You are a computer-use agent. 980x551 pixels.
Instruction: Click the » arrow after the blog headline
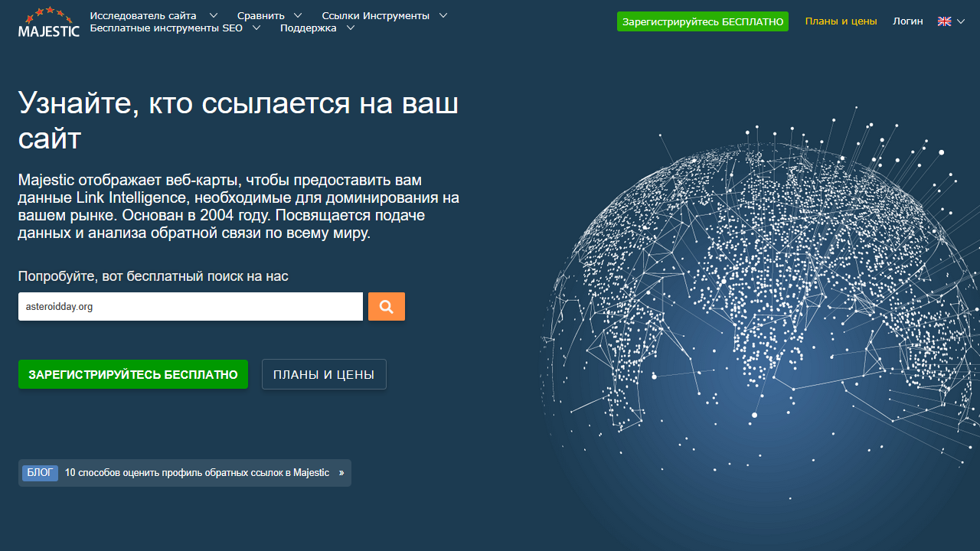341,473
